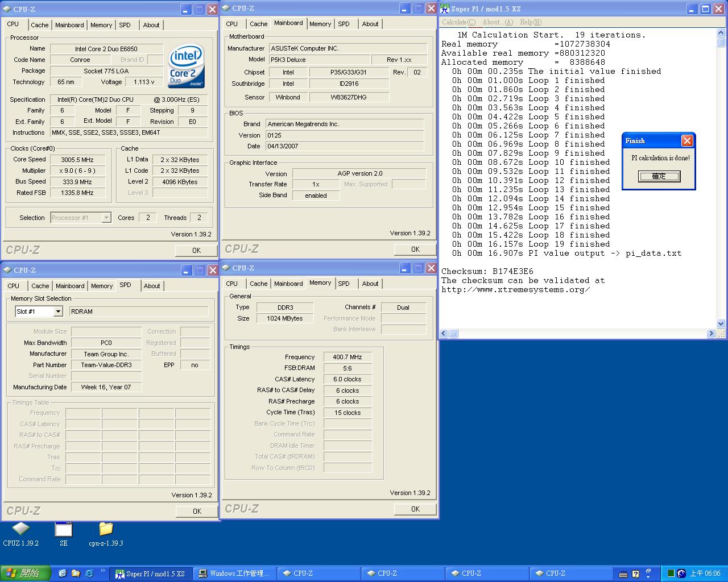Open the Processor #1 selection dropdown
Viewport: 728px width, 582px height.
pos(106,218)
